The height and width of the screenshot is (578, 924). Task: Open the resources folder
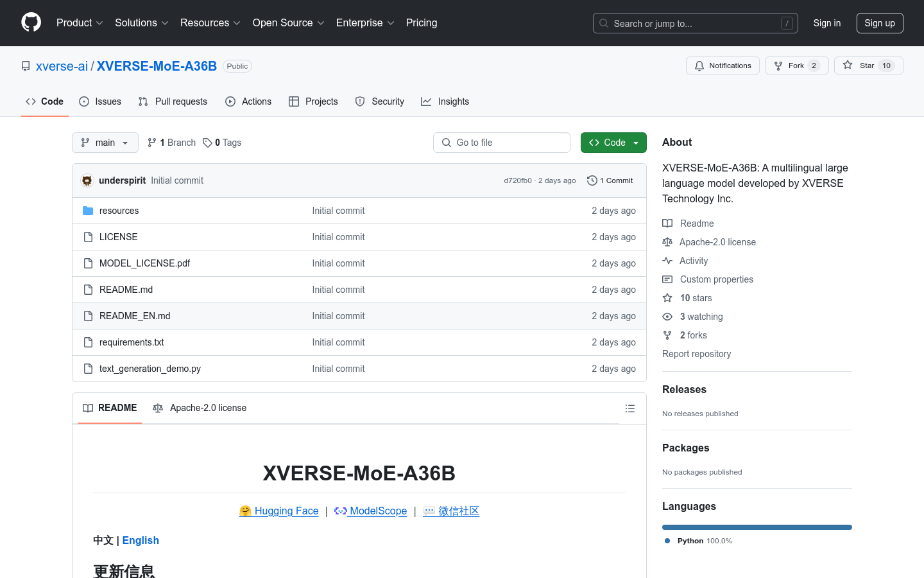[x=119, y=211]
